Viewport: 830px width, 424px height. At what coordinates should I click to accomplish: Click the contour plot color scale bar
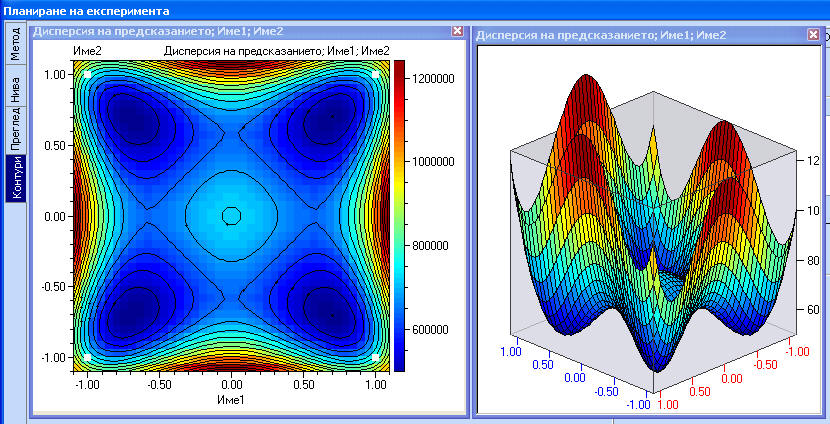pos(398,215)
